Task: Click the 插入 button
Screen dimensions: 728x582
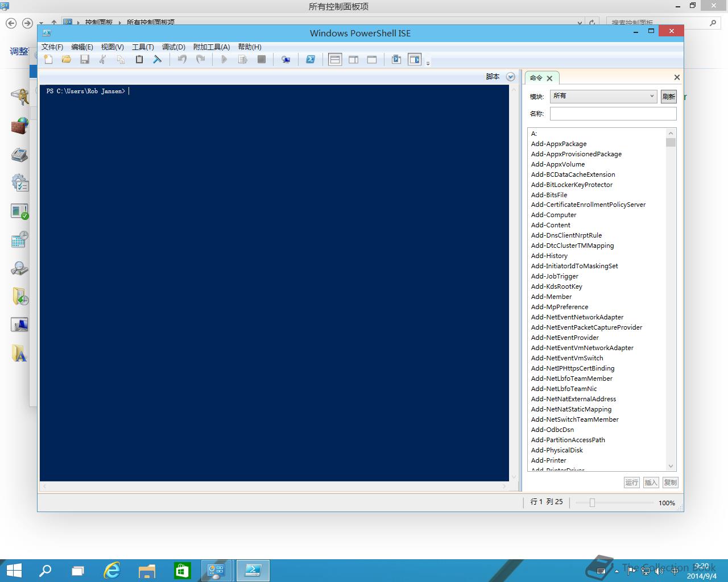Action: pos(651,483)
